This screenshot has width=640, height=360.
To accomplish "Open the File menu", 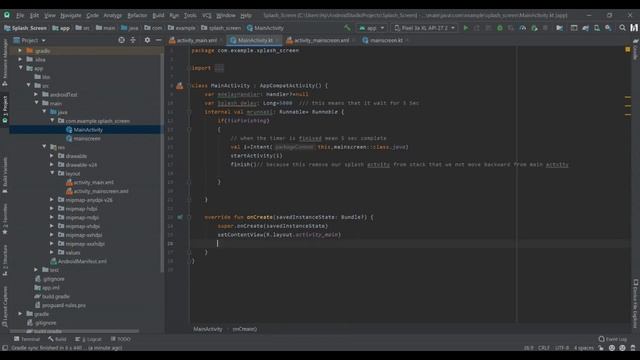I will click(x=20, y=15).
